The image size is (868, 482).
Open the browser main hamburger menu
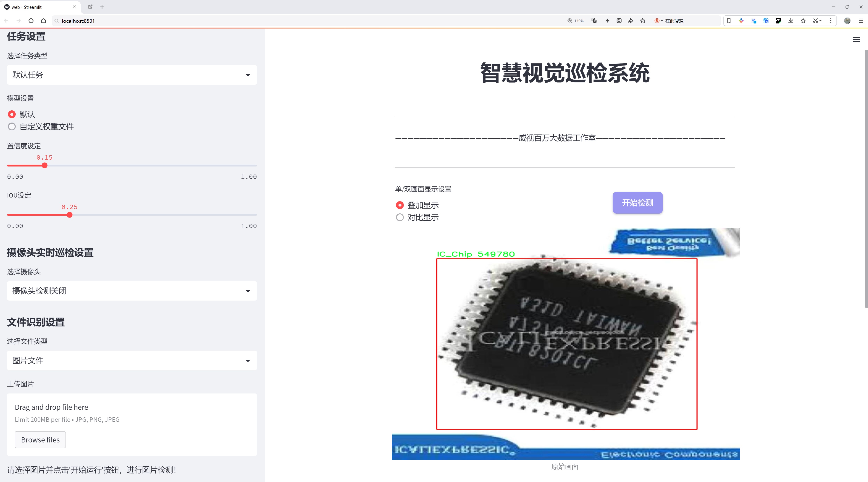861,20
